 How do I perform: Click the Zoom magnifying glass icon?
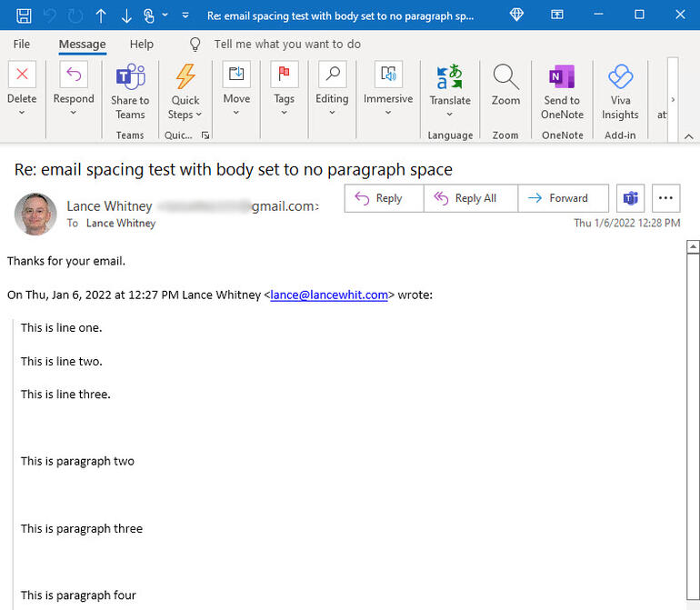pyautogui.click(x=505, y=76)
